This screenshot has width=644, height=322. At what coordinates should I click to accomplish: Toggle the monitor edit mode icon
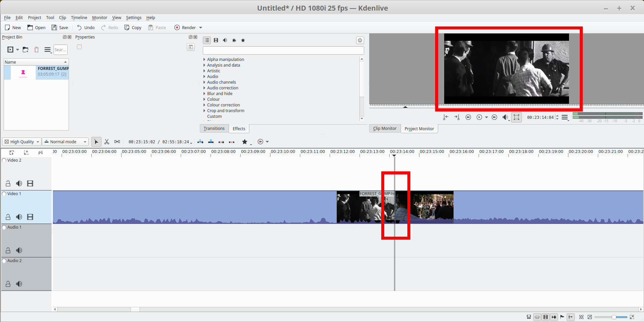click(x=516, y=117)
